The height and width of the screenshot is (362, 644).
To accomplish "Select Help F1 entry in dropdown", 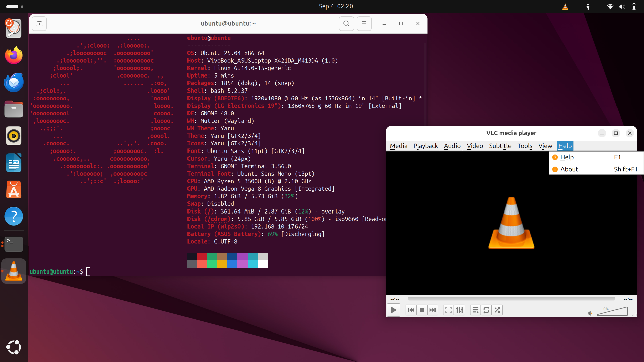I will (x=596, y=157).
